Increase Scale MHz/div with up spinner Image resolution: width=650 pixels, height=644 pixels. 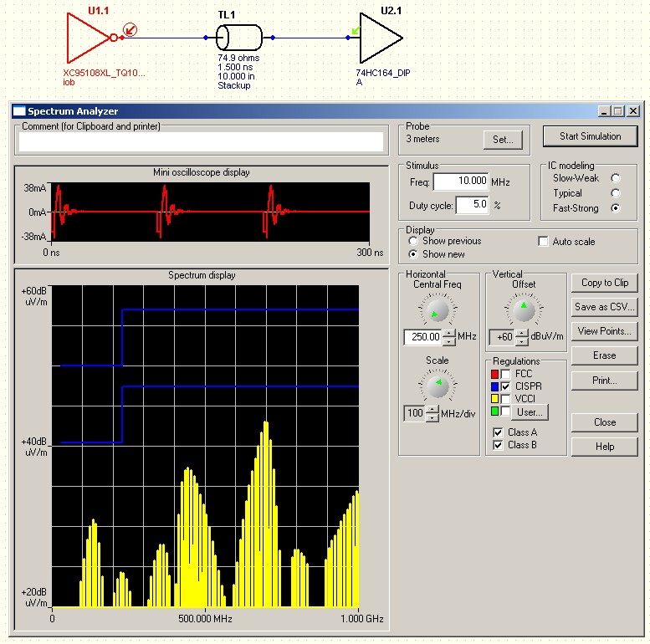click(x=432, y=410)
